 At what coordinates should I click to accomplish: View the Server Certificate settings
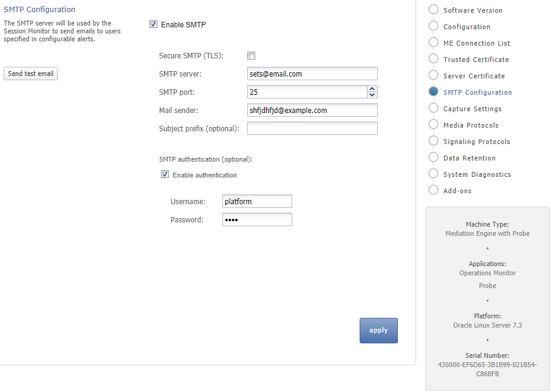coord(434,75)
